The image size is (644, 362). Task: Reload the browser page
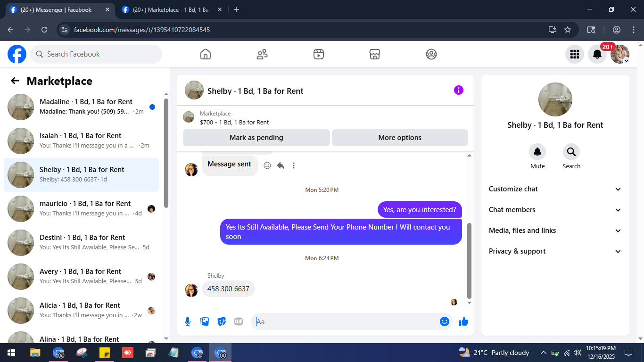coord(44,30)
